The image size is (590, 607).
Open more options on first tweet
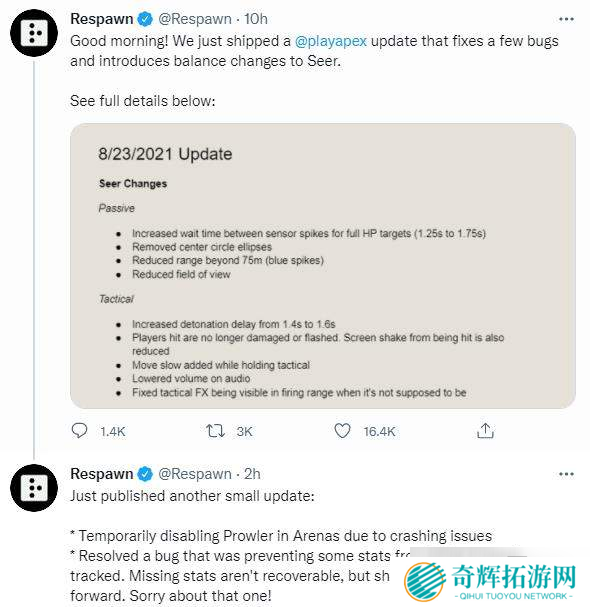(x=566, y=19)
